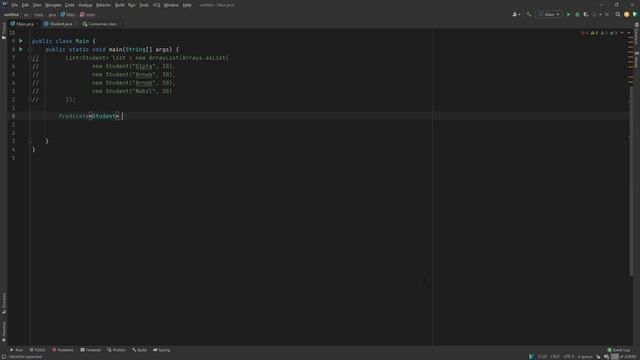Screen dimensions: 640x360
Task: Change UTF-8 file encoding in status bar
Action: [569, 357]
